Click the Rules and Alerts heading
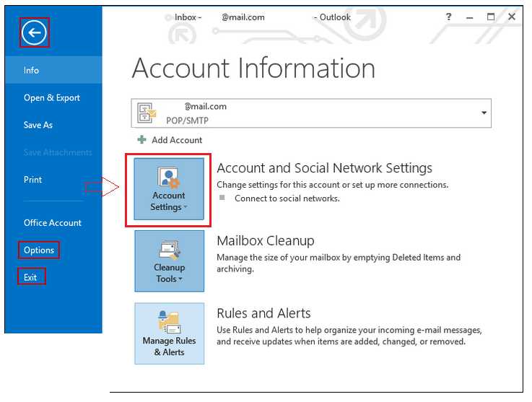The height and width of the screenshot is (402, 532). [x=263, y=313]
